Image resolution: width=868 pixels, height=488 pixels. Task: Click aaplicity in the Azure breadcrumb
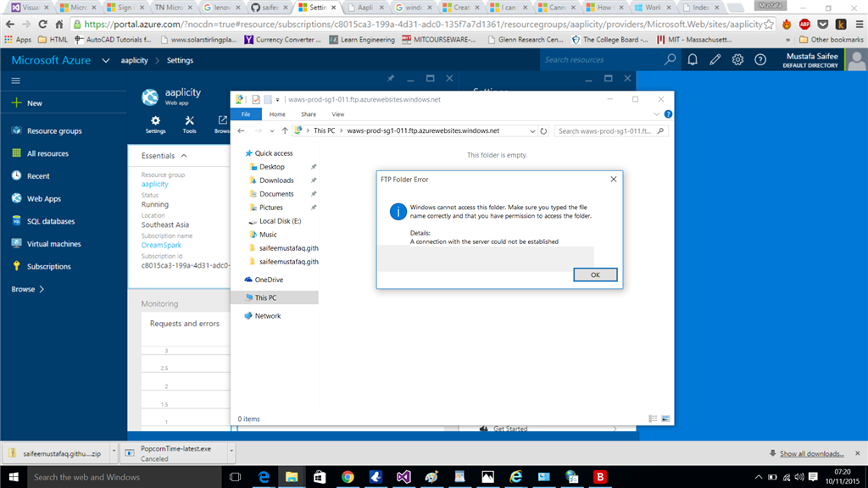pyautogui.click(x=135, y=60)
